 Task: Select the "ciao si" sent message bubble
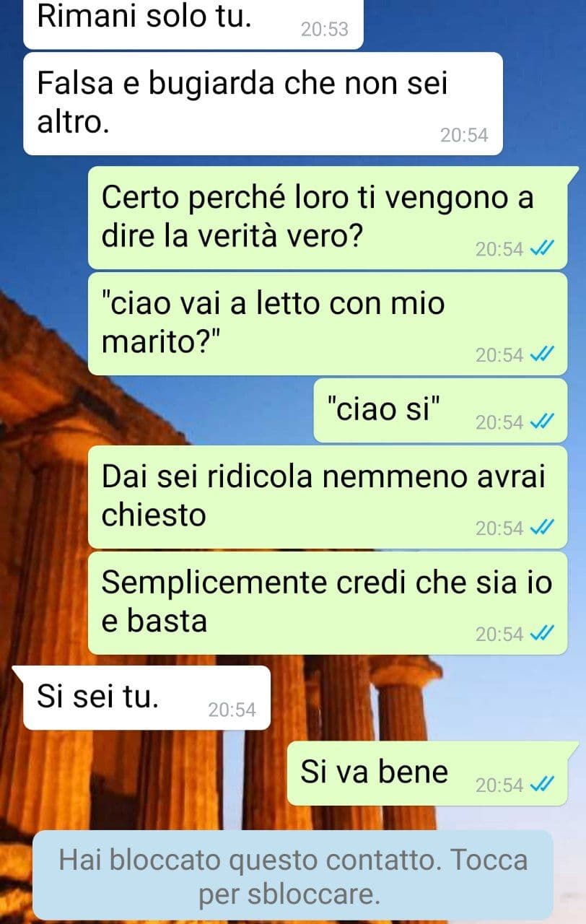tap(440, 411)
